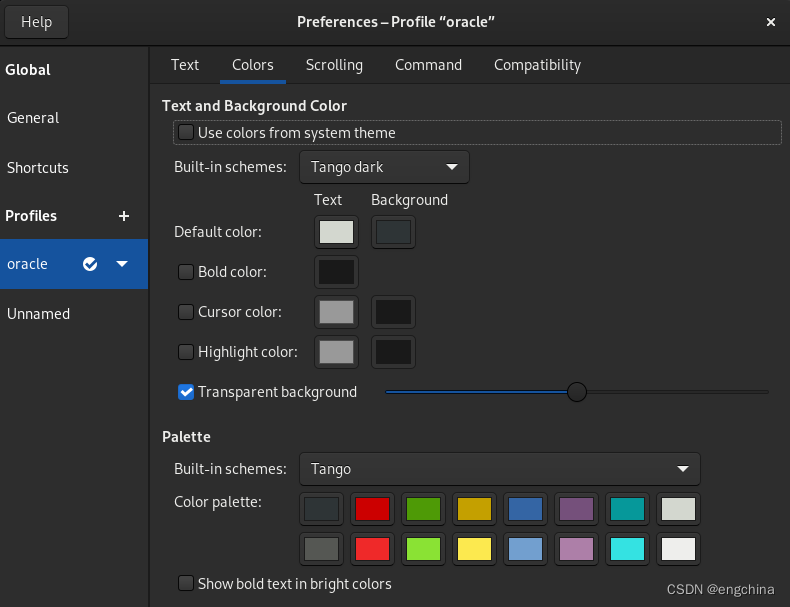
Task: Click the default-profile checkmark icon beside oracle
Action: click(91, 264)
